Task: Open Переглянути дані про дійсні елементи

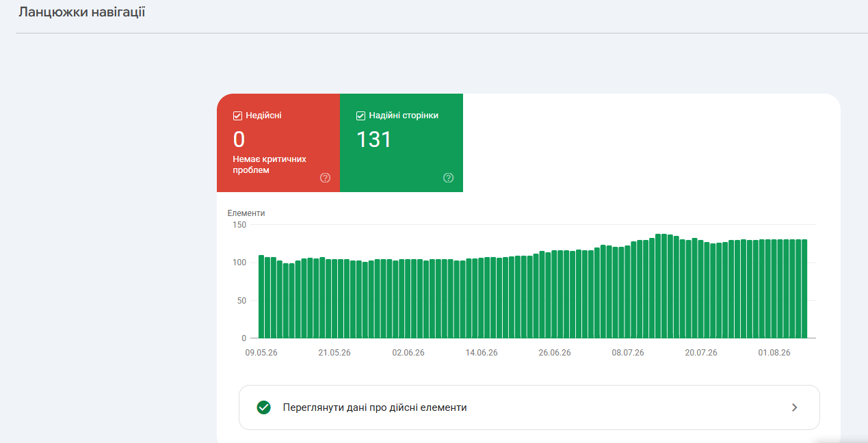Action: pyautogui.click(x=529, y=407)
